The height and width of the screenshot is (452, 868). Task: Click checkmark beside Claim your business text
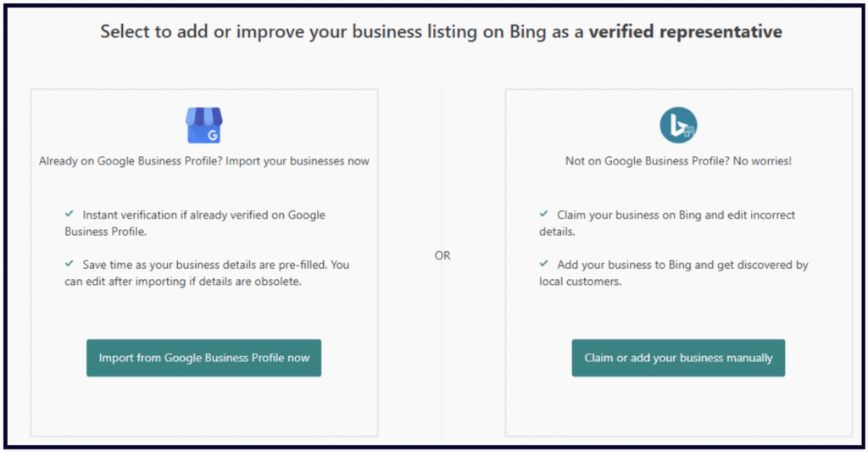(544, 215)
